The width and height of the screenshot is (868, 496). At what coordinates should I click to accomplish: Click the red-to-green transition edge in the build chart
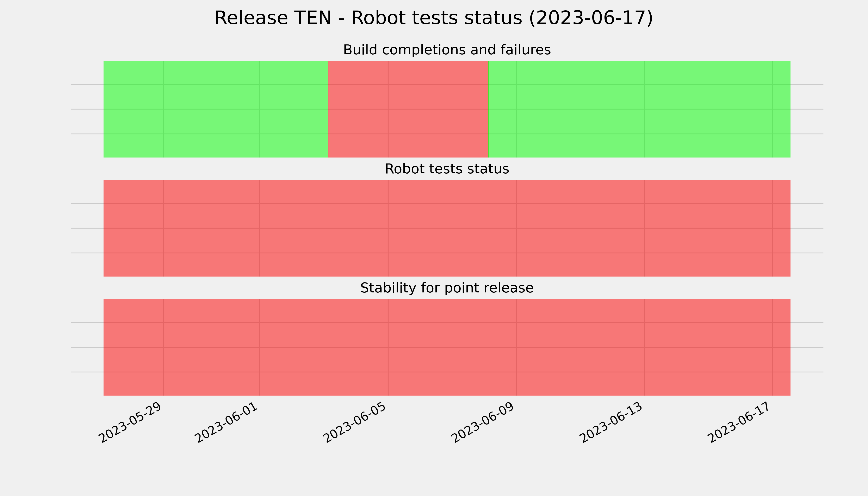489,109
